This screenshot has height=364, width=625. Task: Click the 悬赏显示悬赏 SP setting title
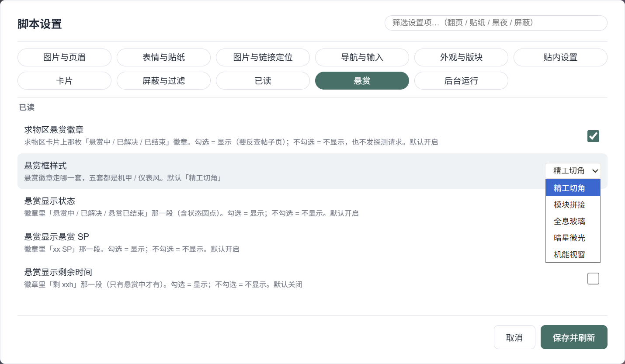57,237
